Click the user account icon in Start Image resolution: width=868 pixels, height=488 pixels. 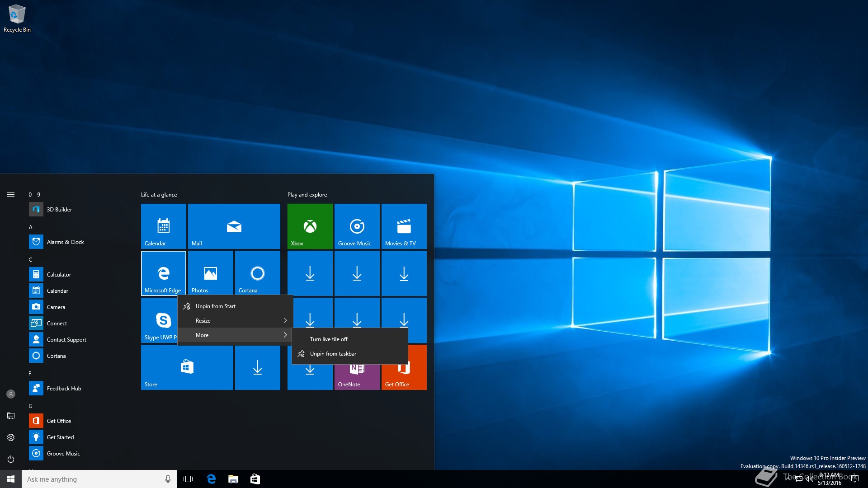[11, 394]
